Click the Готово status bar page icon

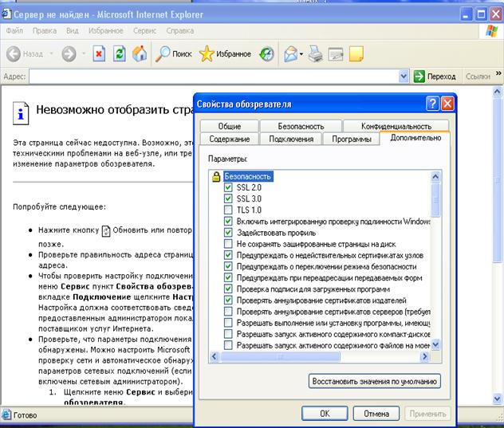coord(6,414)
